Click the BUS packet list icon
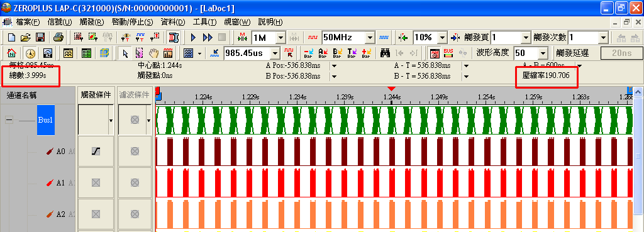Image resolution: width=644 pixels, height=232 pixels. click(448, 53)
